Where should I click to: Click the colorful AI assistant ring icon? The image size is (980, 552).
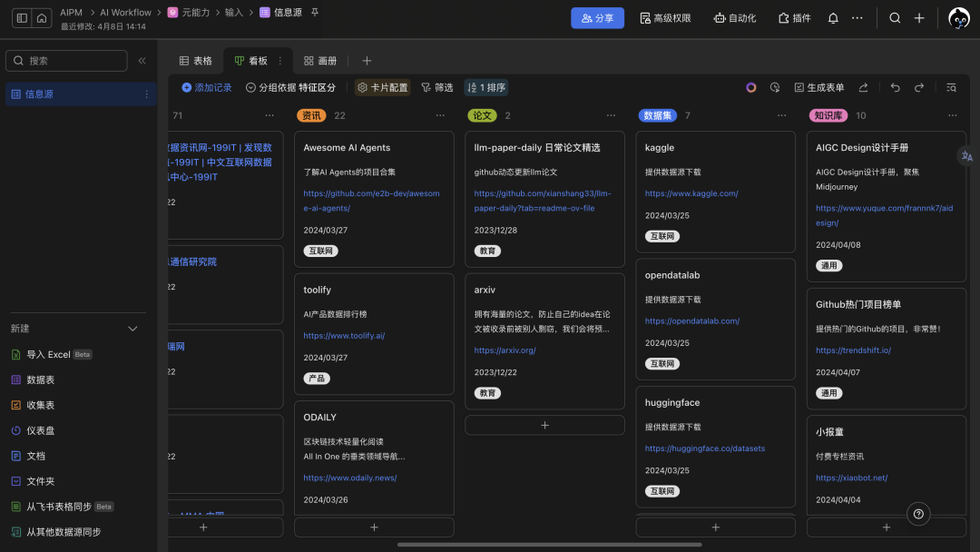click(751, 88)
